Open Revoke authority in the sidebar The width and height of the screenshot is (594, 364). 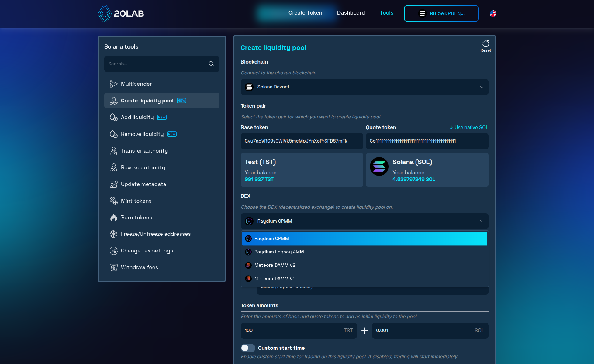coord(162,167)
